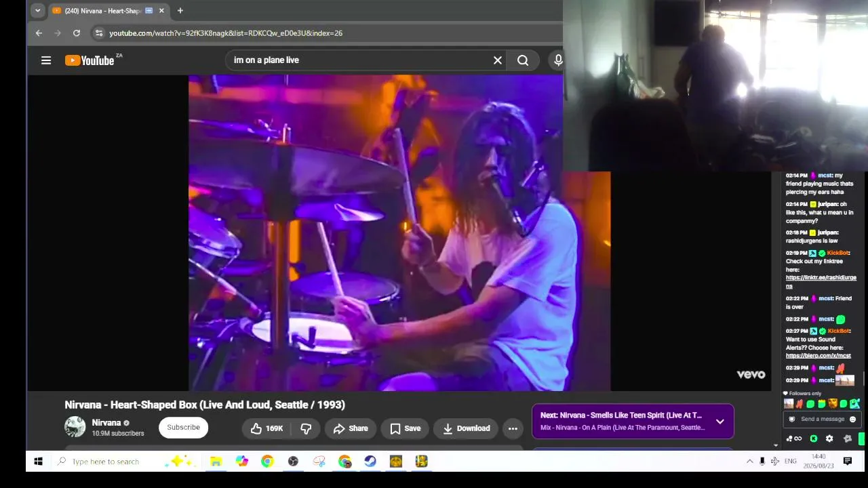
Task: Open the Windows notification center
Action: [x=847, y=462]
